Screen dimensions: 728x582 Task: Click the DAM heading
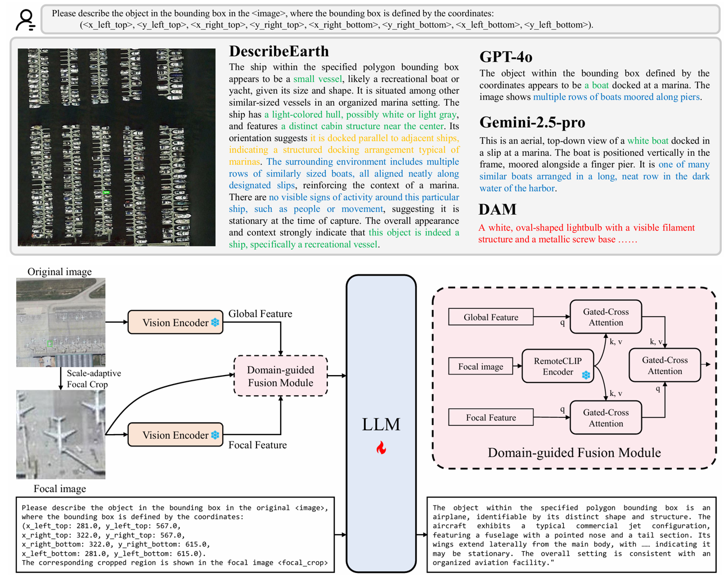(x=497, y=209)
